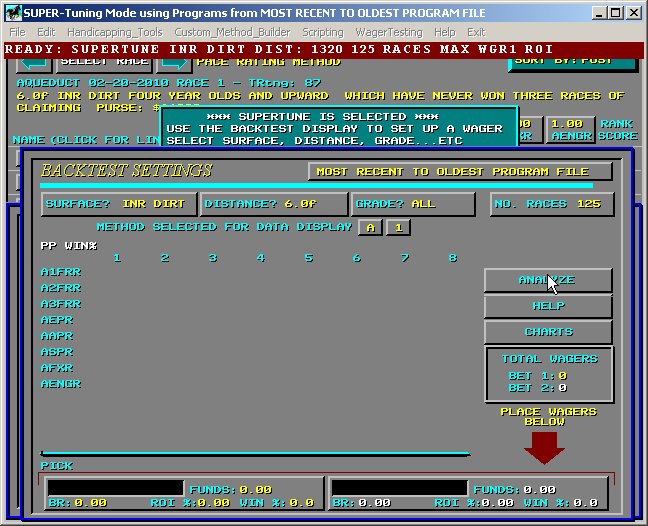Screen dimensions: 648x526
Task: Change the SURFACE? INR DIRT setting
Action: 118,204
